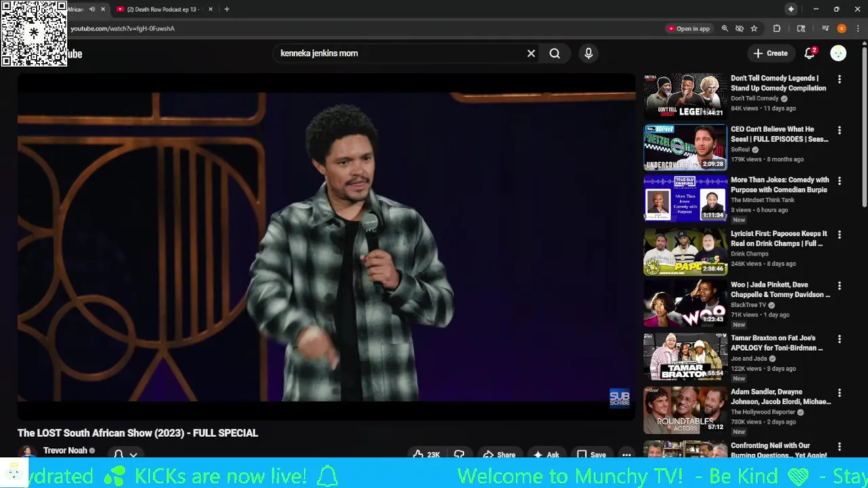Bookmark this page with star icon
The height and width of the screenshot is (488, 868).
click(x=753, y=28)
